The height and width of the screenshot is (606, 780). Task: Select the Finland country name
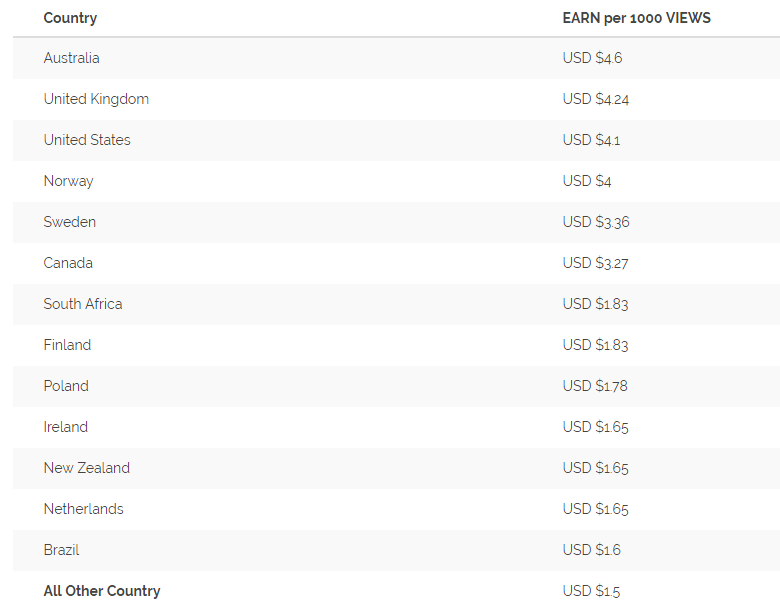click(67, 345)
